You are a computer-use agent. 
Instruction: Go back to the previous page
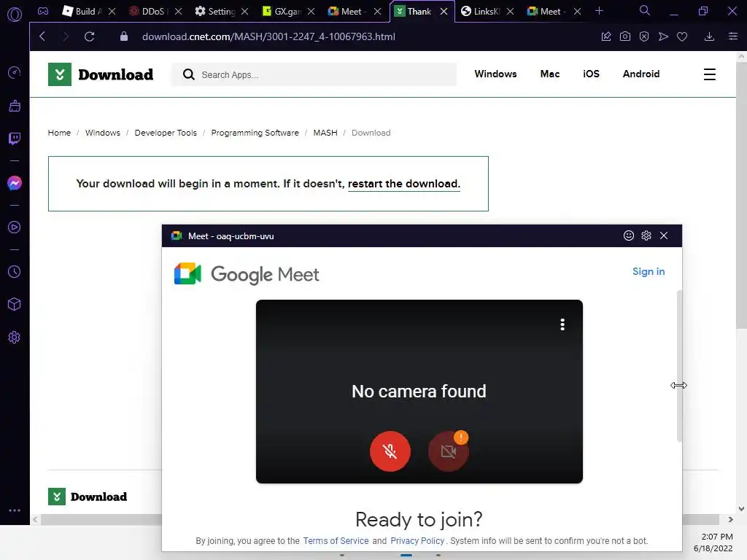click(42, 36)
